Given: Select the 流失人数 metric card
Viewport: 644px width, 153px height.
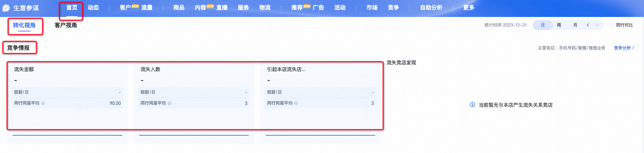Looking at the screenshot, I should click(x=194, y=102).
